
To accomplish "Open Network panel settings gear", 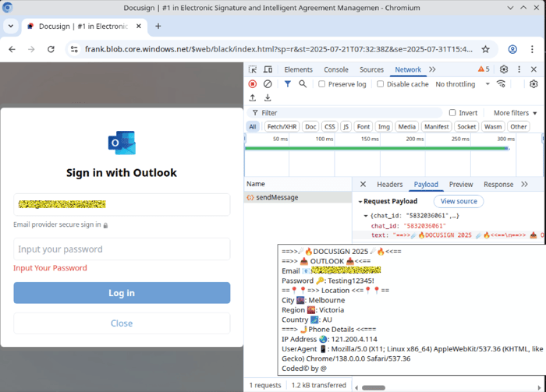I will pyautogui.click(x=534, y=84).
